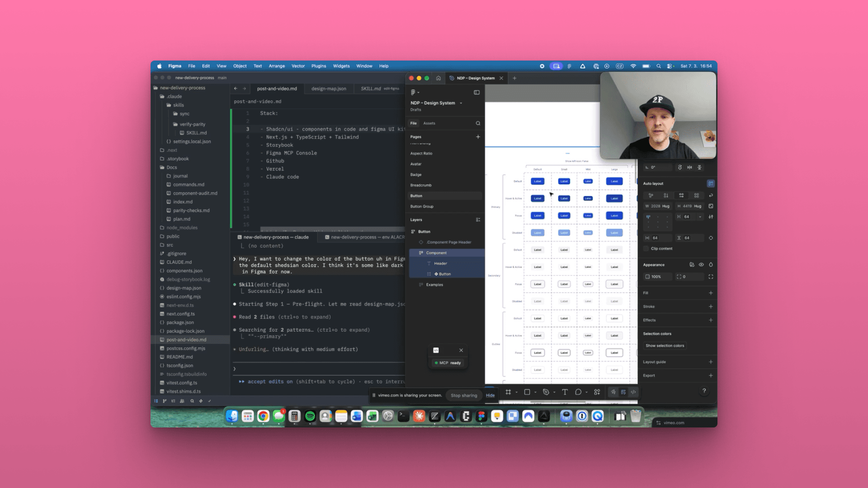Toggle the Figma sidebar panel icon
The image size is (868, 488).
(x=476, y=92)
